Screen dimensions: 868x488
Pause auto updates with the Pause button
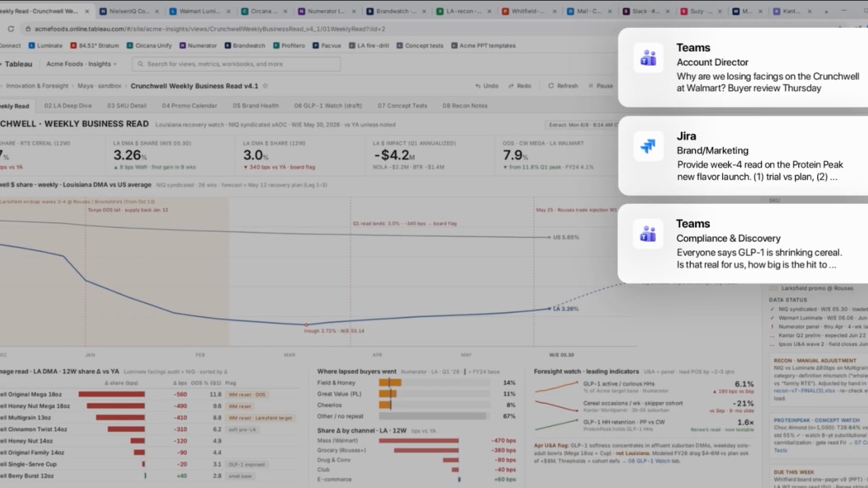[601, 86]
